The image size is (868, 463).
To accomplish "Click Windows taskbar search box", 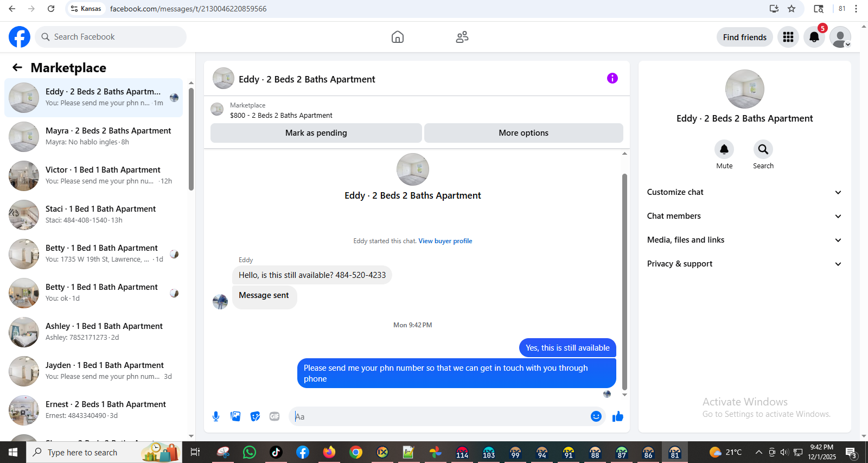I will 104,452.
